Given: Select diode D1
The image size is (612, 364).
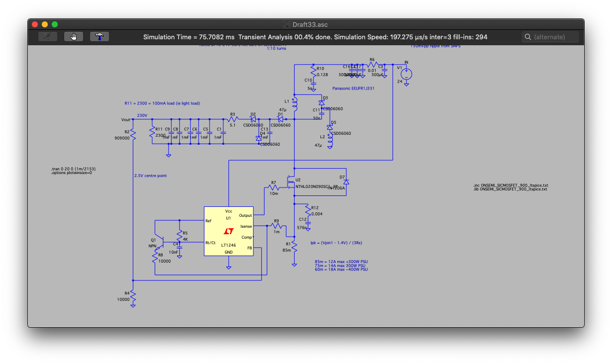Looking at the screenshot, I should [x=280, y=119].
